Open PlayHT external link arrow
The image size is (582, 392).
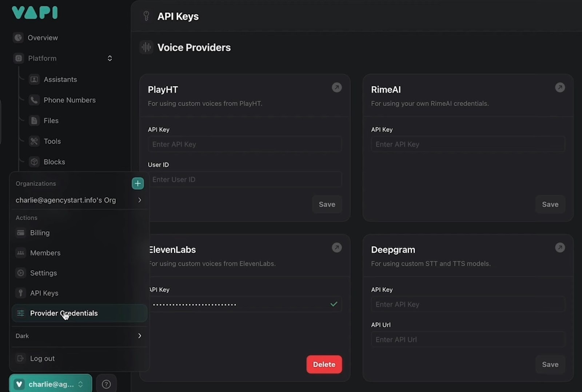[x=337, y=88]
